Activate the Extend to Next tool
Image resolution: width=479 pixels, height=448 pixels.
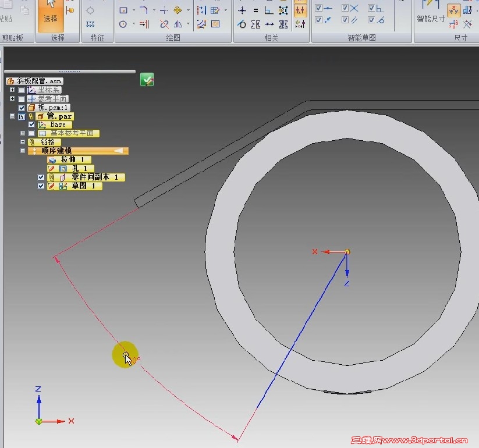pyautogui.click(x=144, y=24)
